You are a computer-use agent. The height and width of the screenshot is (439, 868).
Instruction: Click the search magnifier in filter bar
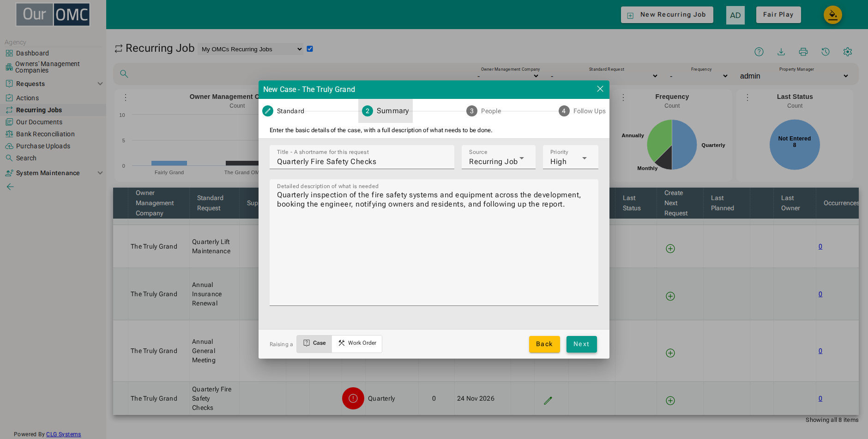pyautogui.click(x=124, y=74)
